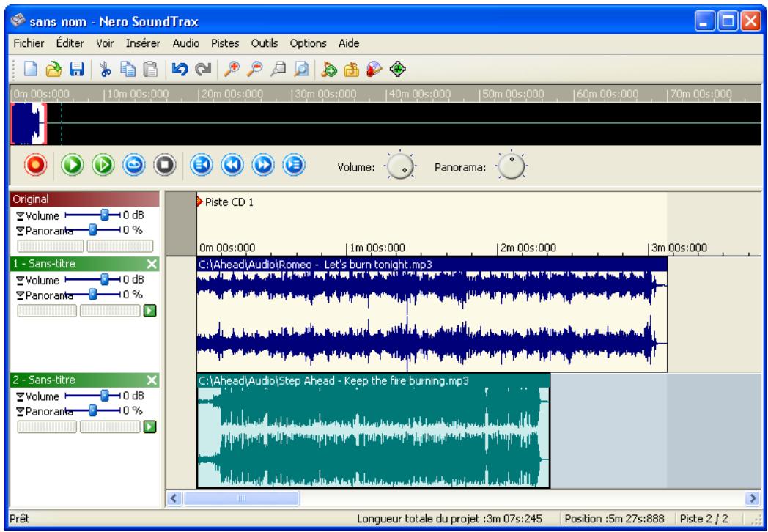This screenshot has width=768, height=532.
Task: Open the Éditer menu
Action: [70, 43]
